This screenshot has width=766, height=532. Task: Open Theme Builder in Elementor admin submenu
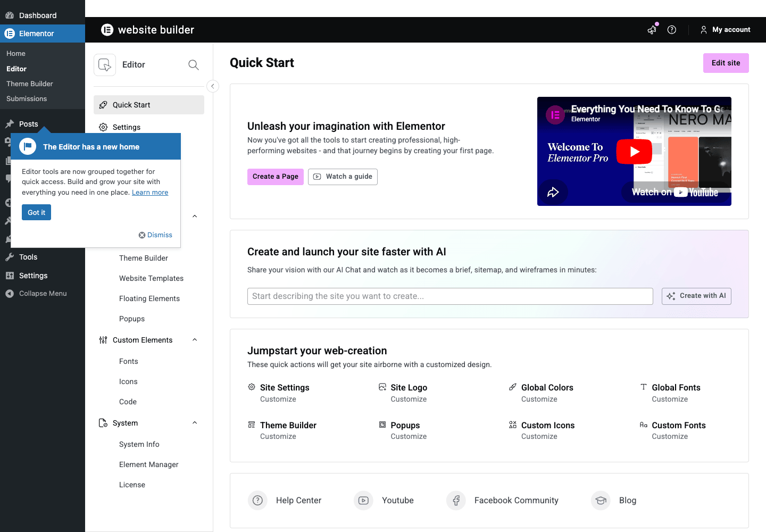click(x=30, y=84)
